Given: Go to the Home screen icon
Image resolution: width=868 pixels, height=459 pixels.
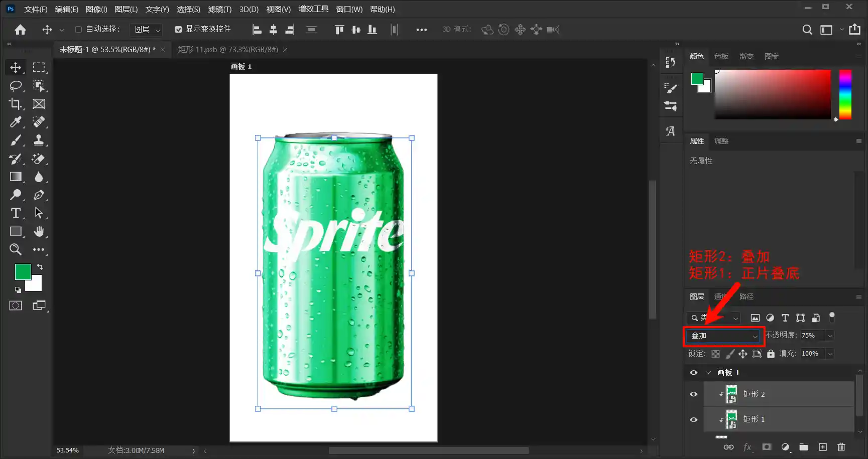Looking at the screenshot, I should [20, 30].
